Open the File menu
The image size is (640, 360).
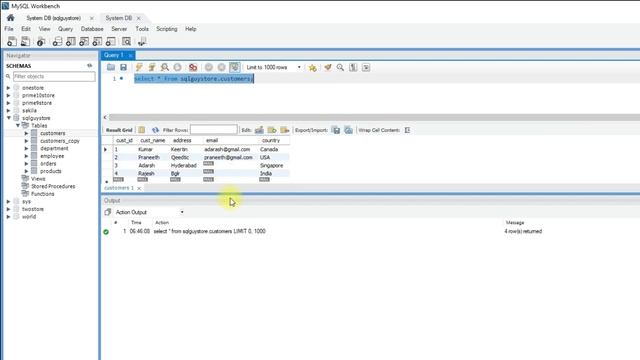pos(9,29)
